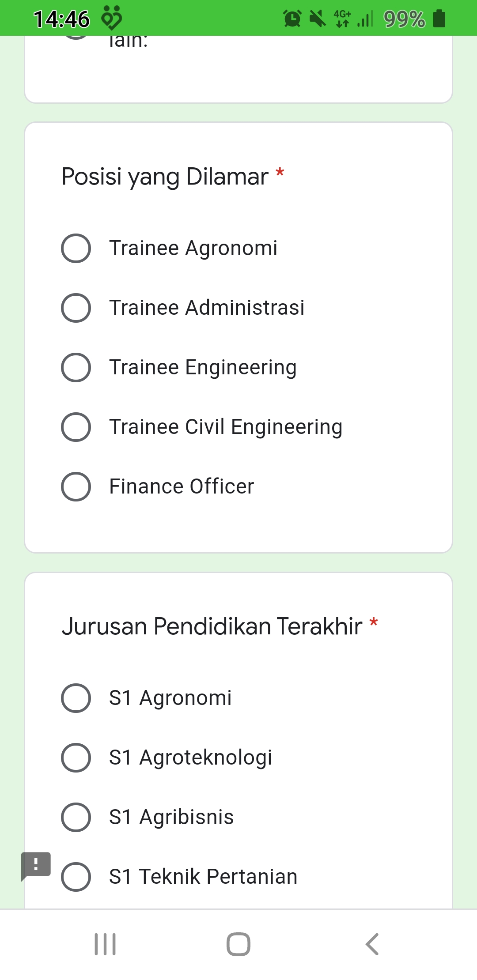Choose the S1 Agroteknologi option

click(76, 758)
